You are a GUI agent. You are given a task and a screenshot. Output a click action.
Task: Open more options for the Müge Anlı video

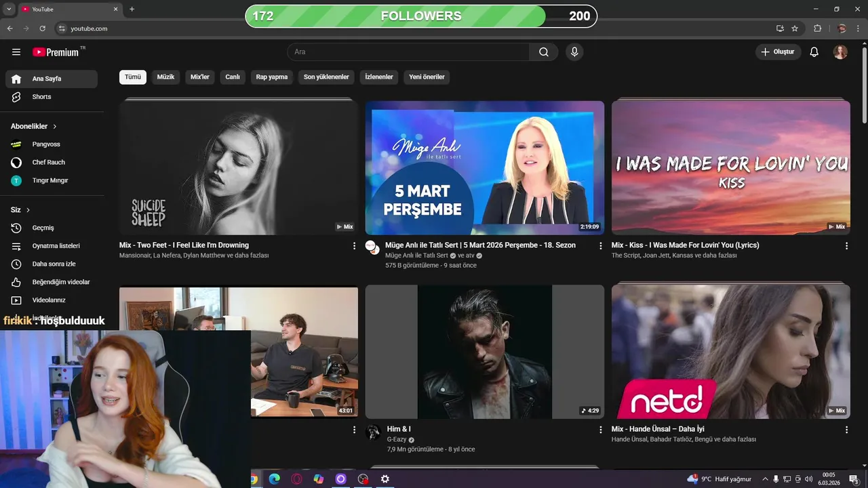[600, 246]
